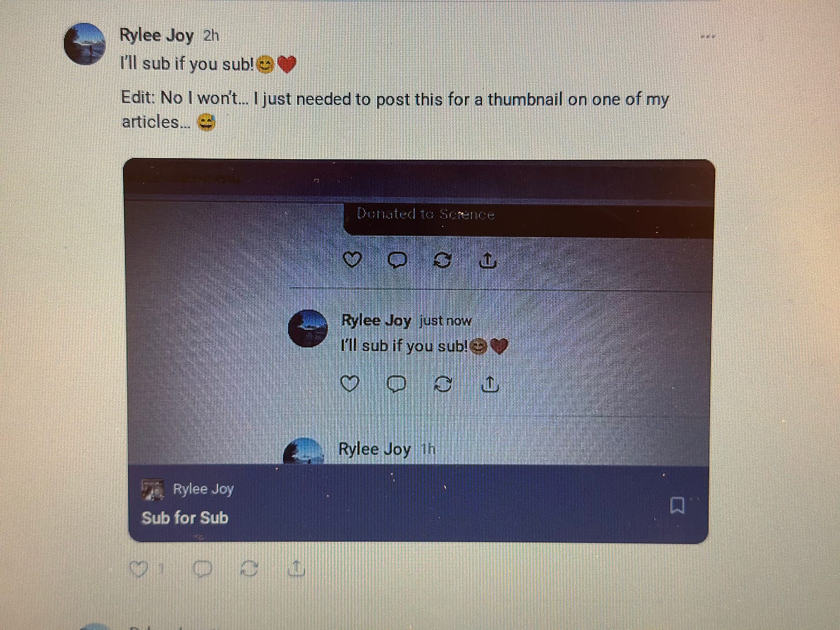
Task: Open the three-dot post options menu
Action: click(x=707, y=37)
